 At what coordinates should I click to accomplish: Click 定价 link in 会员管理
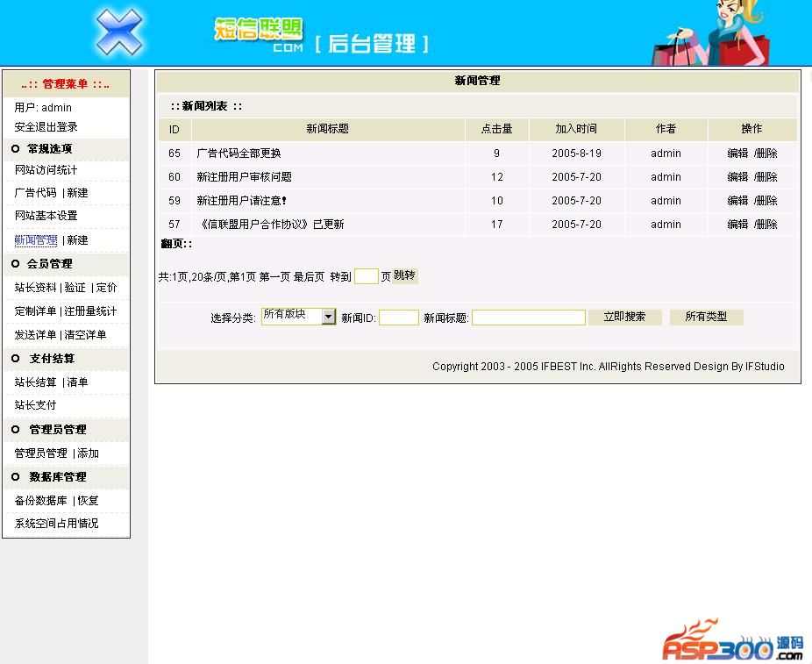pyautogui.click(x=106, y=288)
